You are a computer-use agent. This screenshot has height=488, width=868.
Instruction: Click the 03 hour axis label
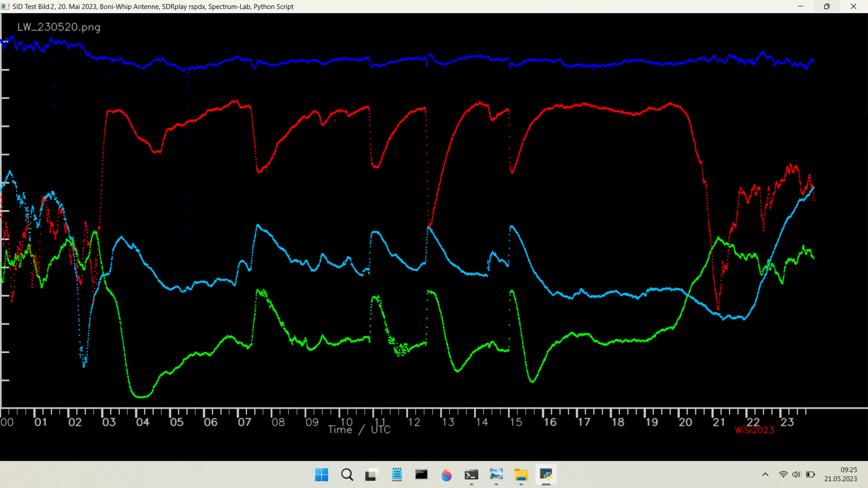pyautogui.click(x=109, y=422)
